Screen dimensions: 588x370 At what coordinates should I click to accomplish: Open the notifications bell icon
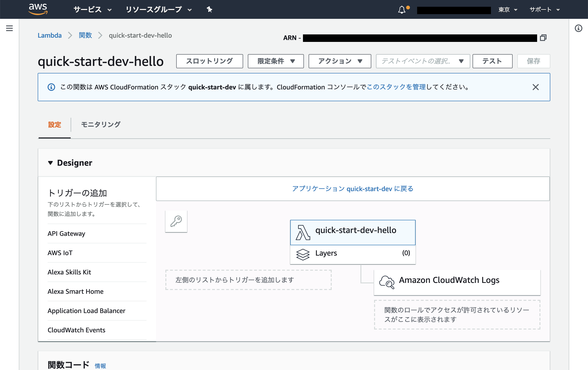click(x=402, y=10)
